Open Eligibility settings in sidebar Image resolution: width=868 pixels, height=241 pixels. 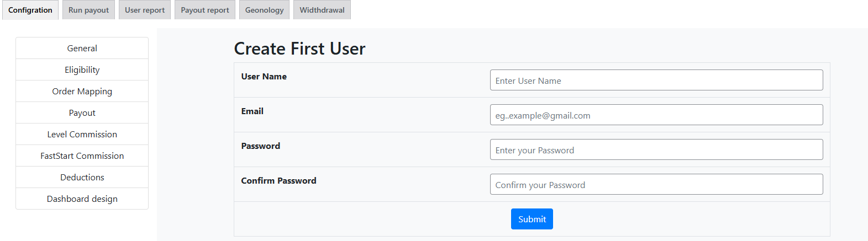(82, 69)
